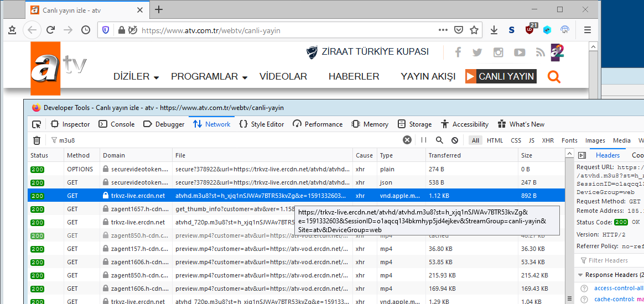Screen dimensions: 644x304
Task: Open Instagram icon on atv header
Action: click(x=498, y=53)
